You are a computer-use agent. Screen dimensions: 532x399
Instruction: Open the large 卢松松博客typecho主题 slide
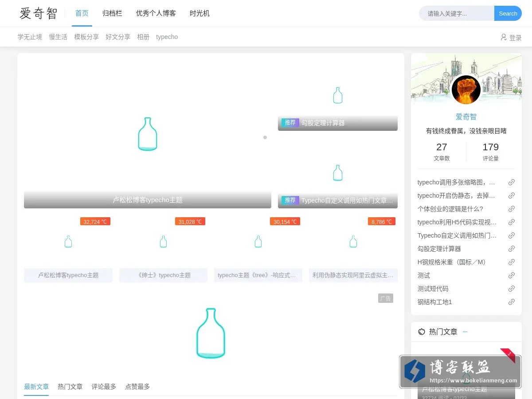pos(148,134)
